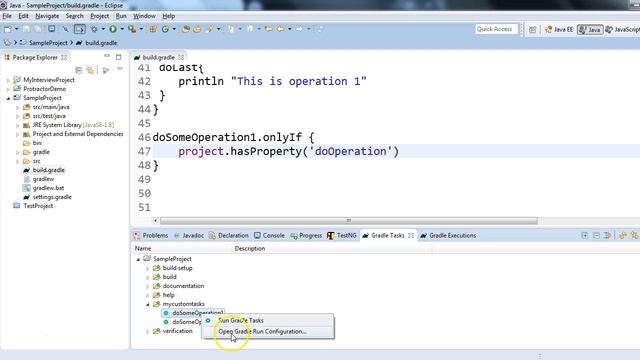Open the Run menu

coord(121,16)
